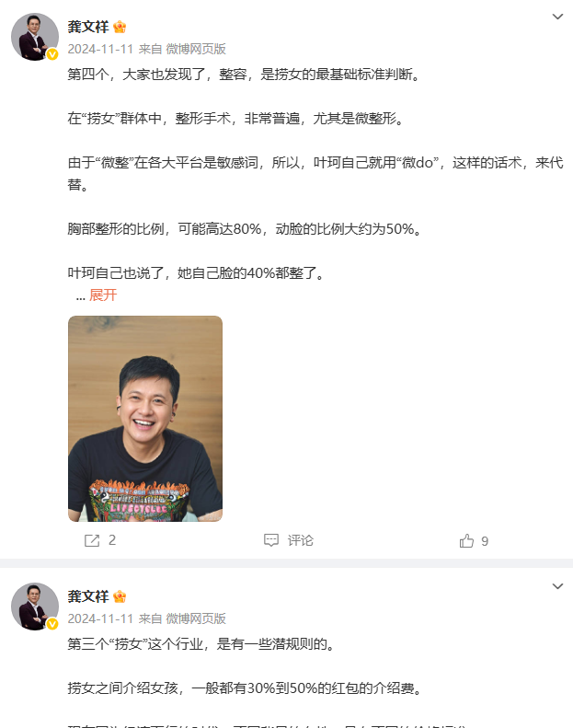The width and height of the screenshot is (573, 728).
Task: Expand options chevron on the first post
Action: pyautogui.click(x=557, y=17)
